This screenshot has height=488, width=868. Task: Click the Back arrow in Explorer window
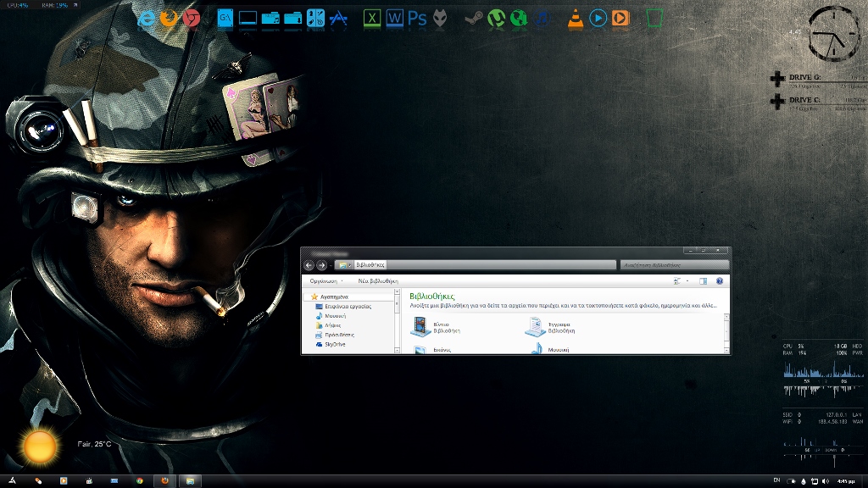pyautogui.click(x=309, y=265)
